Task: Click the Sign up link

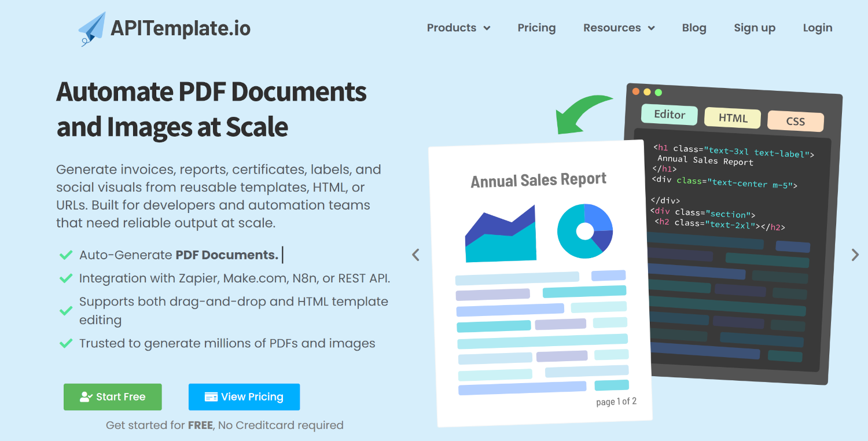Action: (754, 27)
